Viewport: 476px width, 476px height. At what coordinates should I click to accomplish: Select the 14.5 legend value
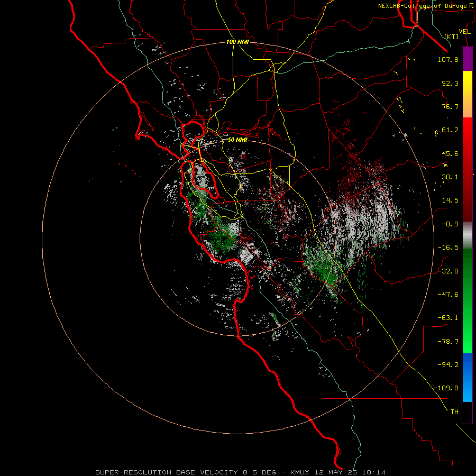click(x=450, y=200)
